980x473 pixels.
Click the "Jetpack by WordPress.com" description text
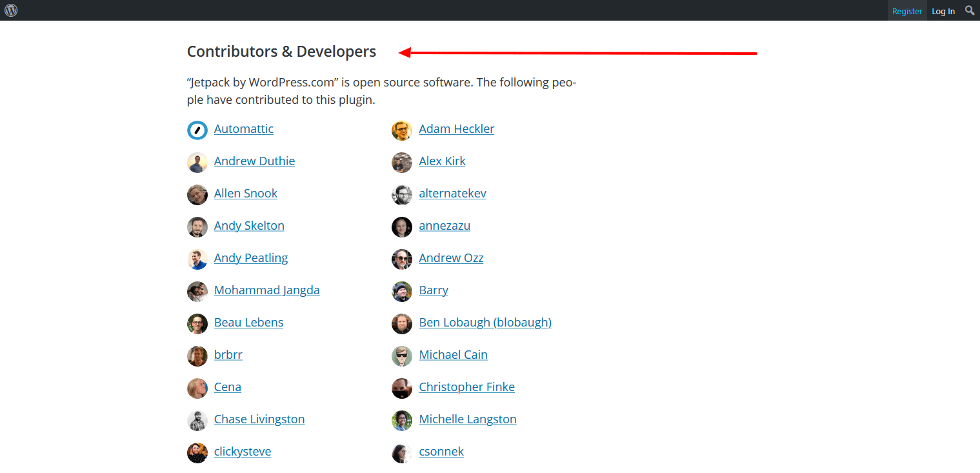[381, 91]
